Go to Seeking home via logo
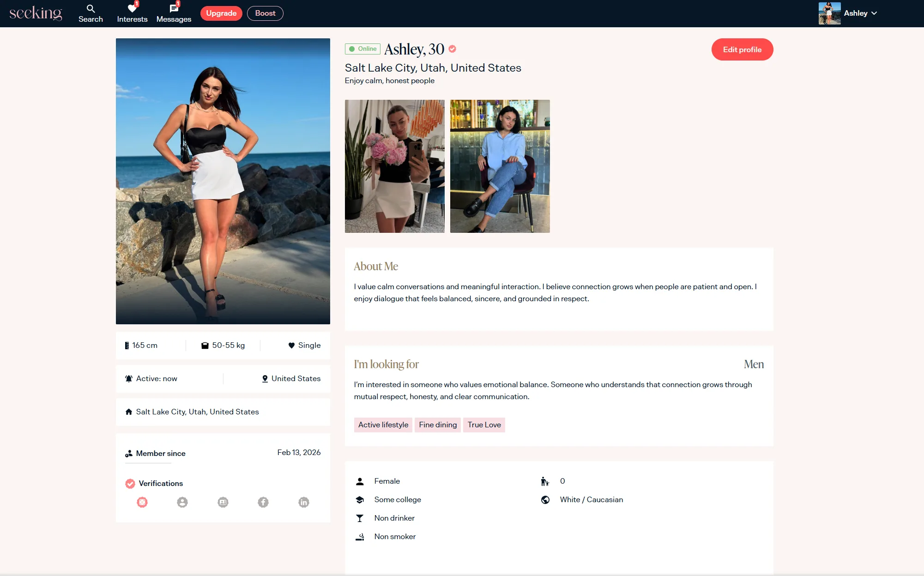The image size is (924, 577). (36, 13)
